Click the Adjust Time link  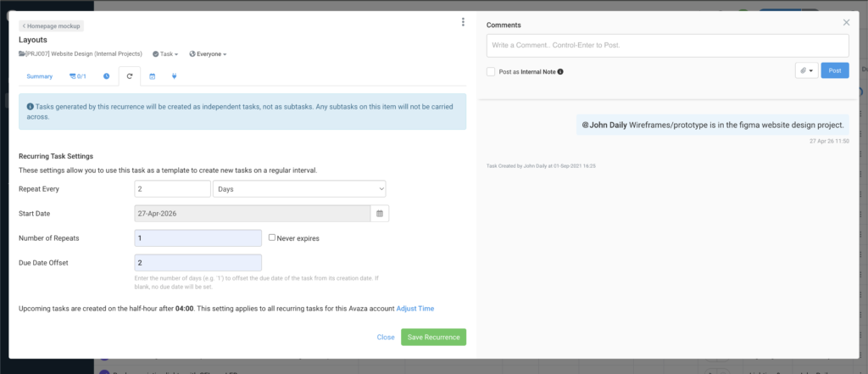coord(415,309)
